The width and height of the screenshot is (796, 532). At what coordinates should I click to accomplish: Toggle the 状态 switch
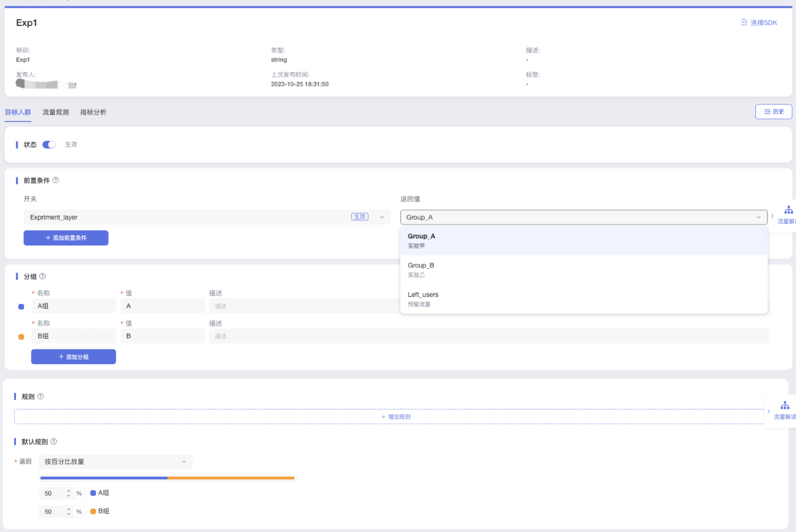pyautogui.click(x=49, y=144)
